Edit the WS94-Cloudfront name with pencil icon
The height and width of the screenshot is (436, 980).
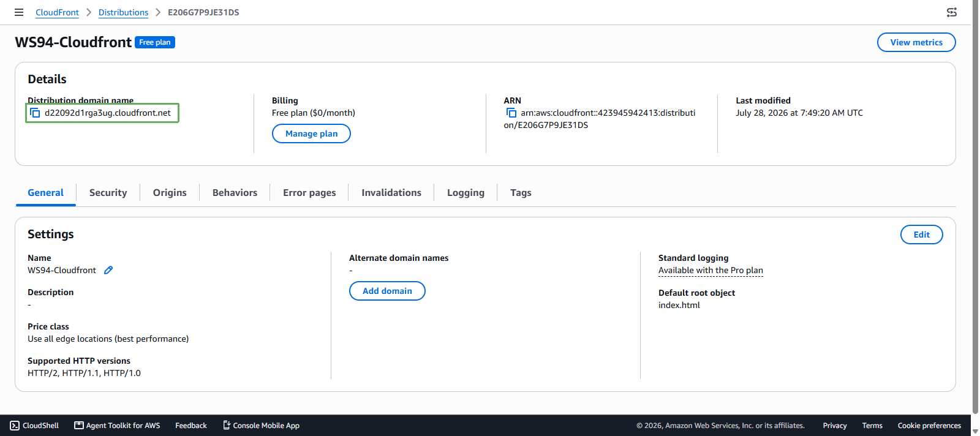[108, 270]
